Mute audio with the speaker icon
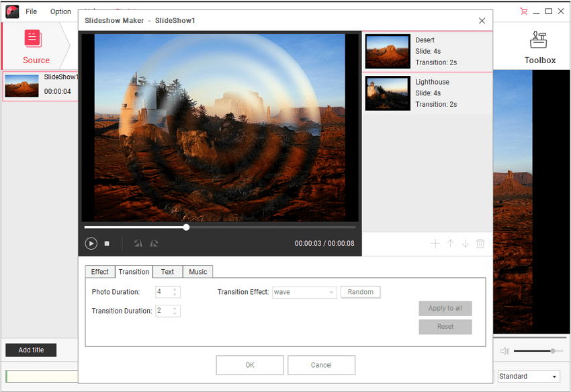 [x=504, y=351]
